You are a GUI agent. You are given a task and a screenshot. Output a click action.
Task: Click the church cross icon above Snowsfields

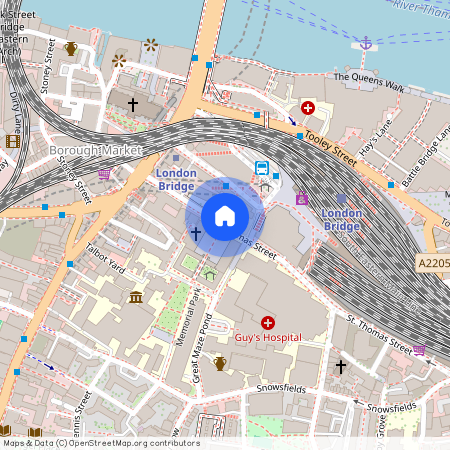click(341, 367)
